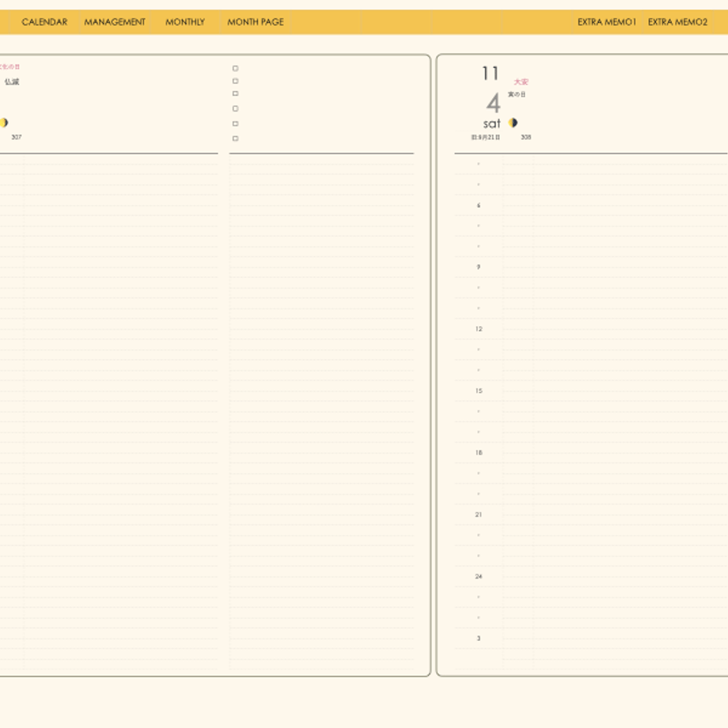Viewport: 728px width, 728px height.
Task: Click the old-calendar date under sat
Action: tap(486, 137)
